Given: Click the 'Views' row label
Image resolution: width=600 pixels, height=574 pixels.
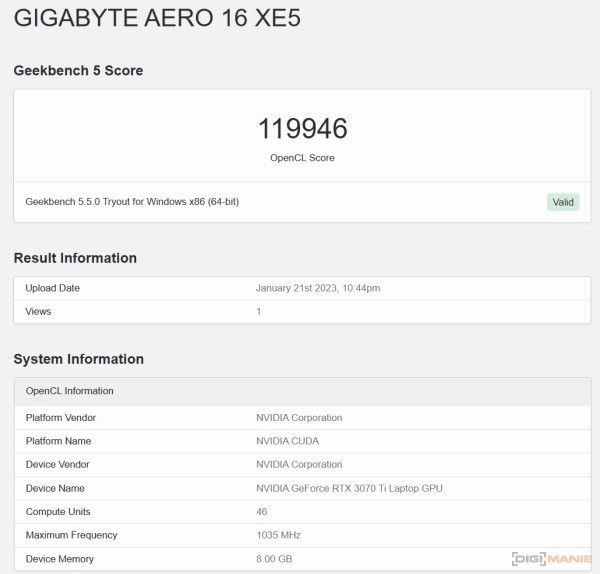Looking at the screenshot, I should click(38, 311).
